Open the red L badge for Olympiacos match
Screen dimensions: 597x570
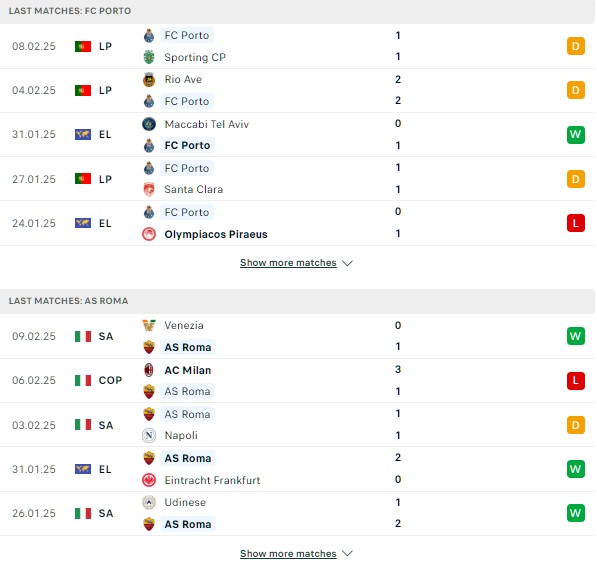[x=575, y=223]
